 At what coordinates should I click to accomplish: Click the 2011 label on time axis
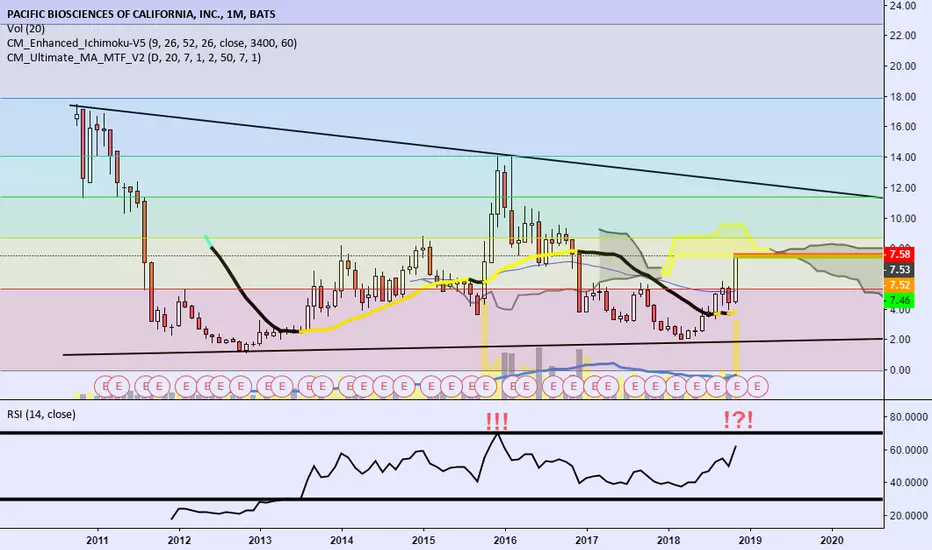(x=97, y=540)
